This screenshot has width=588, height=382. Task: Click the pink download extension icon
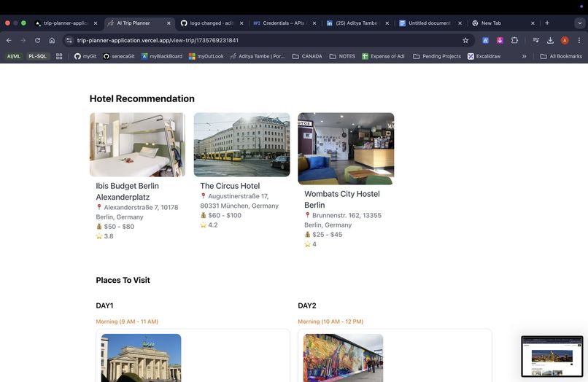[500, 41]
